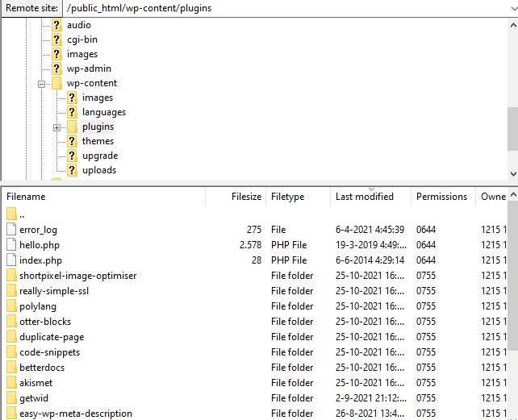
Task: Open the Remote site path dropdown
Action: click(x=514, y=8)
